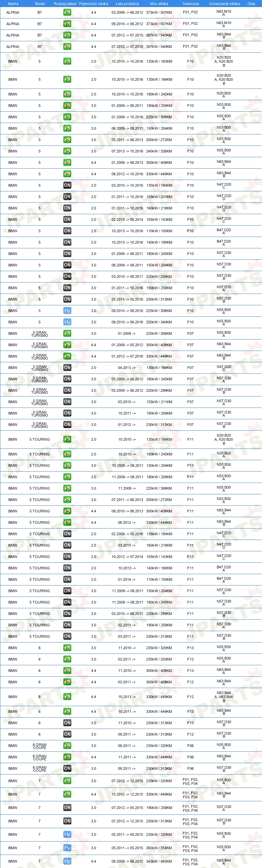
Task: Click diesel ON icon in 5 Gran Turismo 155kW / 211KM row
Action: (x=67, y=401)
